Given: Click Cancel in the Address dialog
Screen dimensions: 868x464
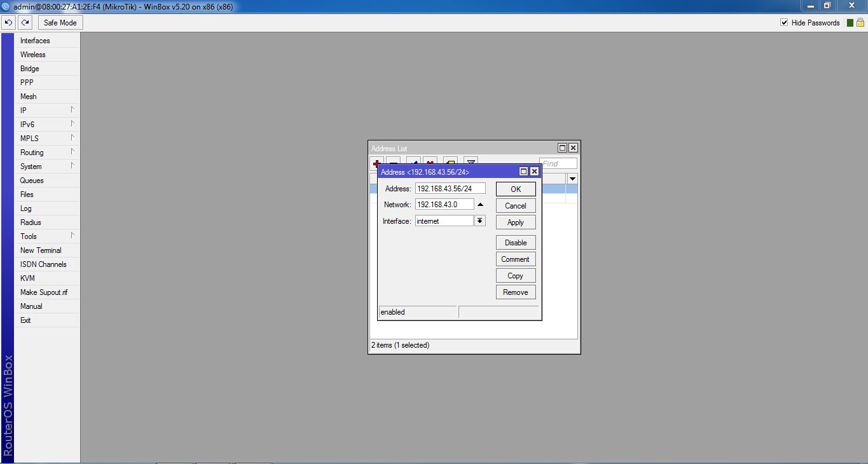Looking at the screenshot, I should (x=516, y=206).
